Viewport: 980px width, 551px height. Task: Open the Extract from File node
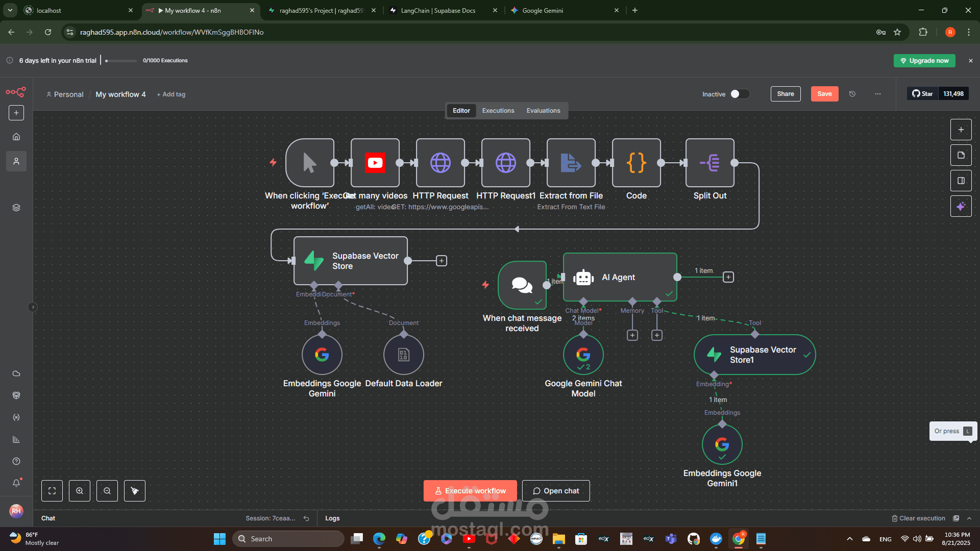[571, 163]
